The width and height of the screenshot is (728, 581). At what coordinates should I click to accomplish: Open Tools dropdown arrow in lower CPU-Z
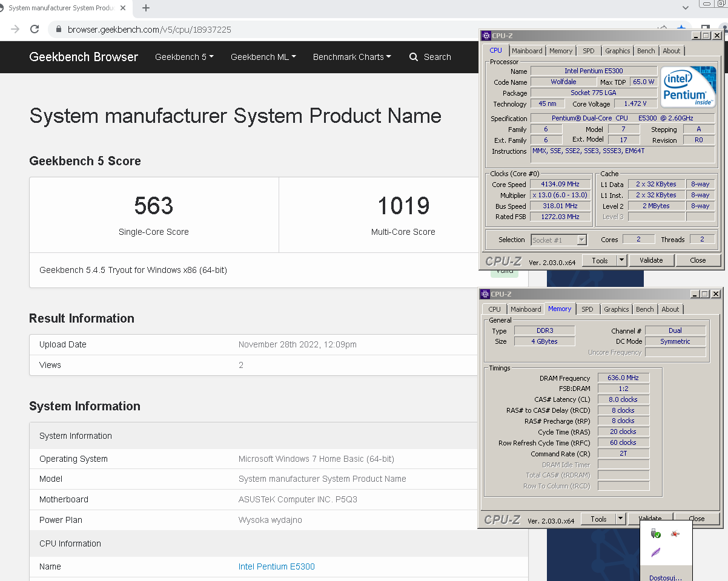click(x=620, y=519)
